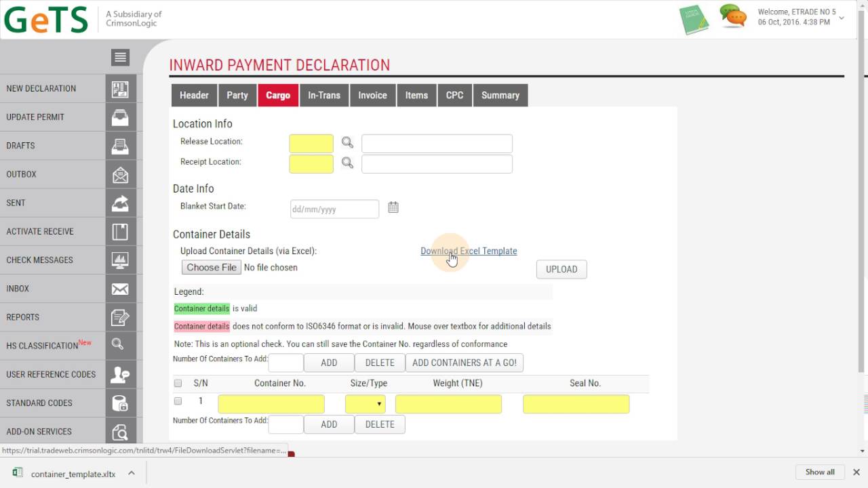Open the Reports notepad icon
Viewport: 868px width, 488px height.
120,317
